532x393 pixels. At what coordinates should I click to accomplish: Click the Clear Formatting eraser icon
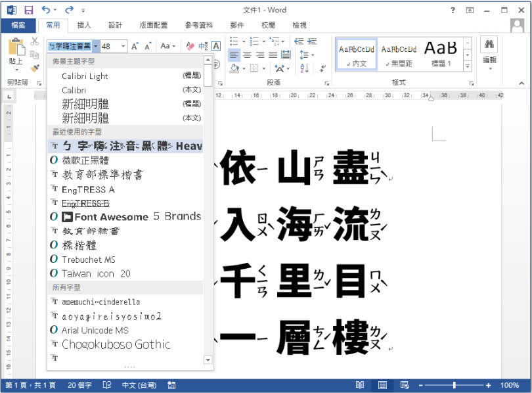190,46
